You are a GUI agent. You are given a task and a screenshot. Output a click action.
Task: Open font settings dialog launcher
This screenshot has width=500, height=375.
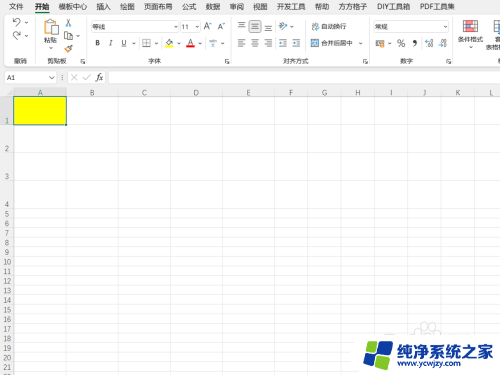227,61
